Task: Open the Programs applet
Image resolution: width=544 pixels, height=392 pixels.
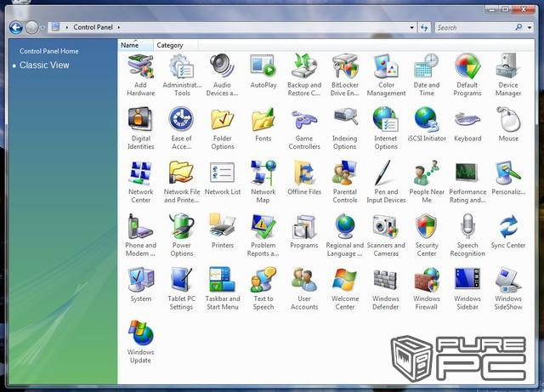Action: pyautogui.click(x=304, y=231)
